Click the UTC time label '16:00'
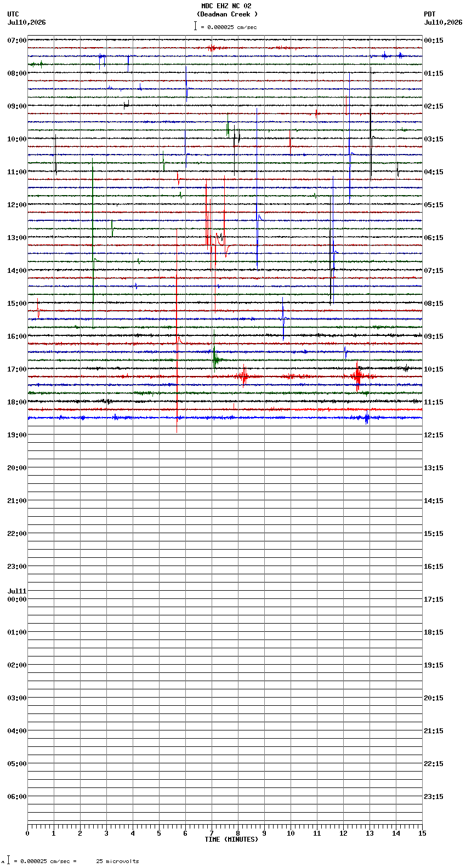Screen dimensions: 466x868 coord(17,336)
